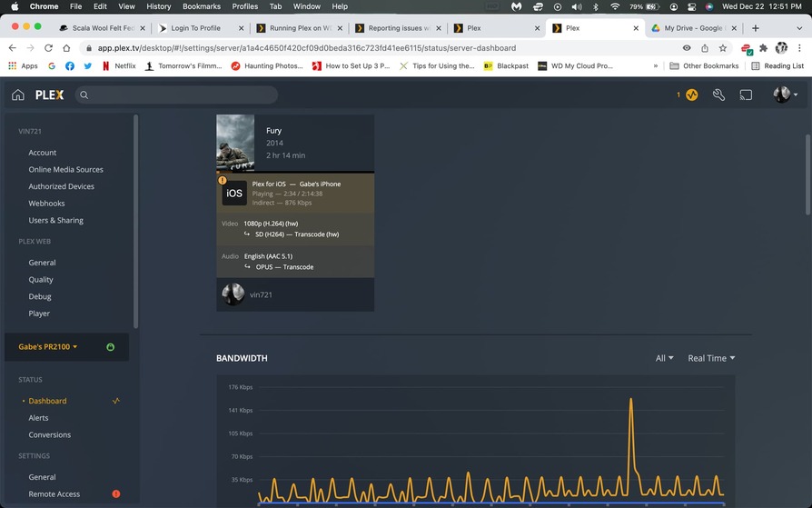Open a new Chrome tab

756,28
